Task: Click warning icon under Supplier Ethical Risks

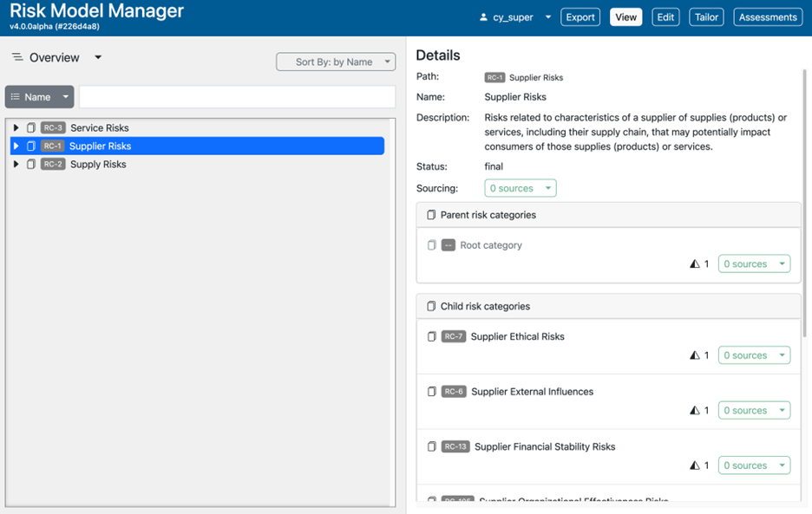Action: [694, 355]
